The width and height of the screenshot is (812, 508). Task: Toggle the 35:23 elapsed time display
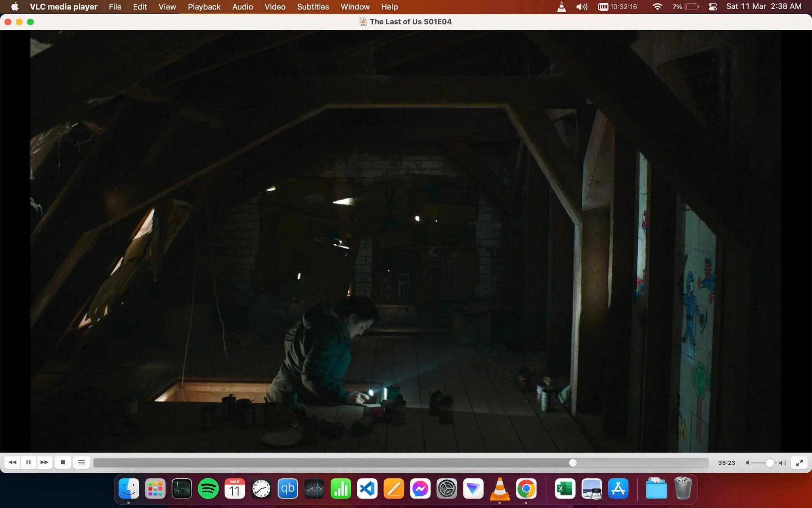click(x=726, y=463)
